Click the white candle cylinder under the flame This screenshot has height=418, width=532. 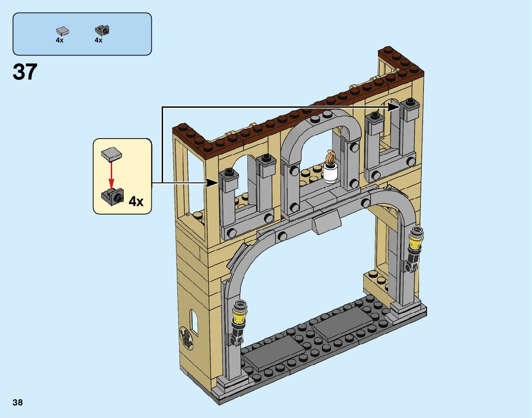click(331, 173)
